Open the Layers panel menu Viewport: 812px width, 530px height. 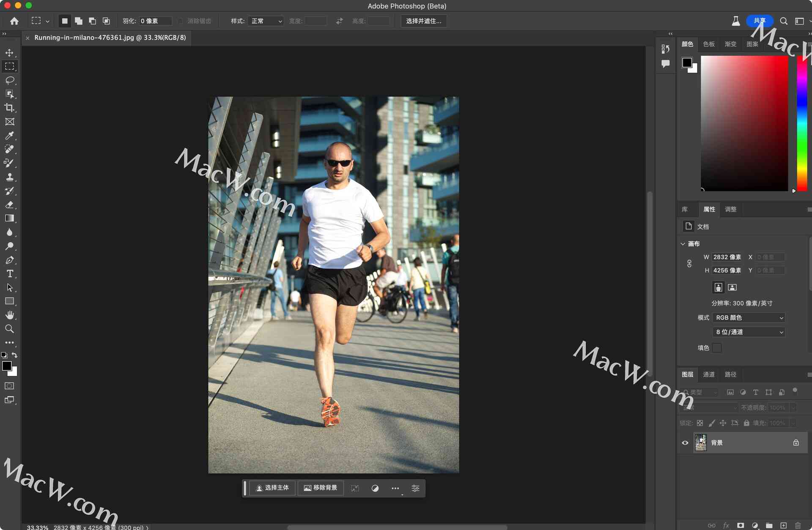coord(809,374)
